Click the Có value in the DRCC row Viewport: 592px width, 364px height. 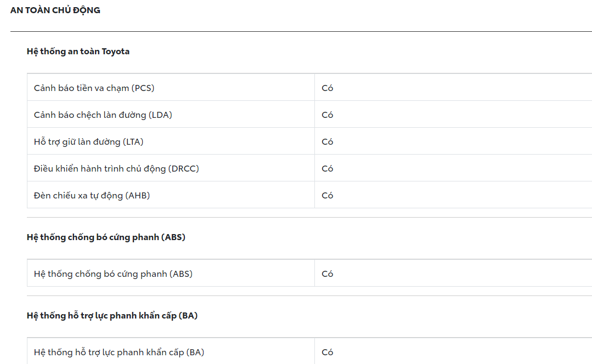pyautogui.click(x=328, y=168)
